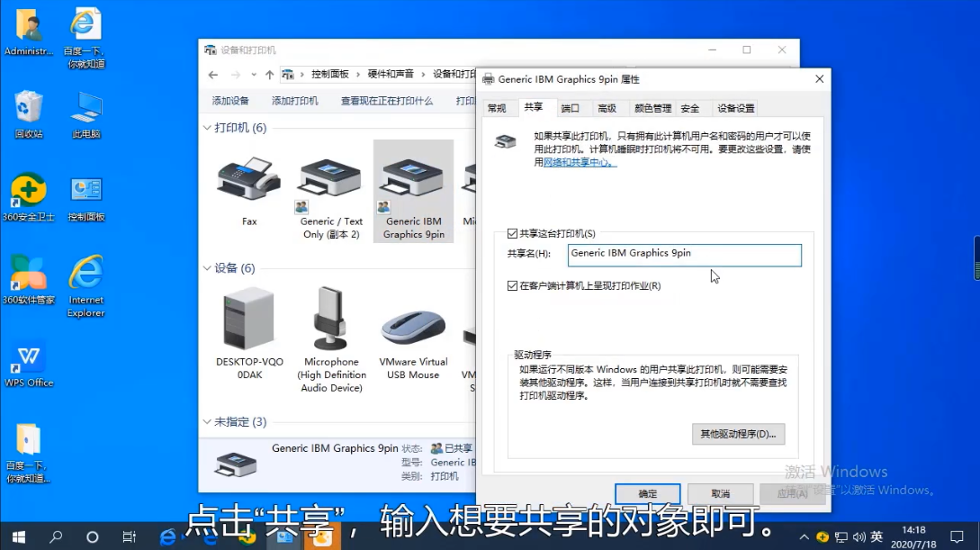980x550 pixels.
Task: Click the 其他驱动程序 button
Action: (x=738, y=434)
